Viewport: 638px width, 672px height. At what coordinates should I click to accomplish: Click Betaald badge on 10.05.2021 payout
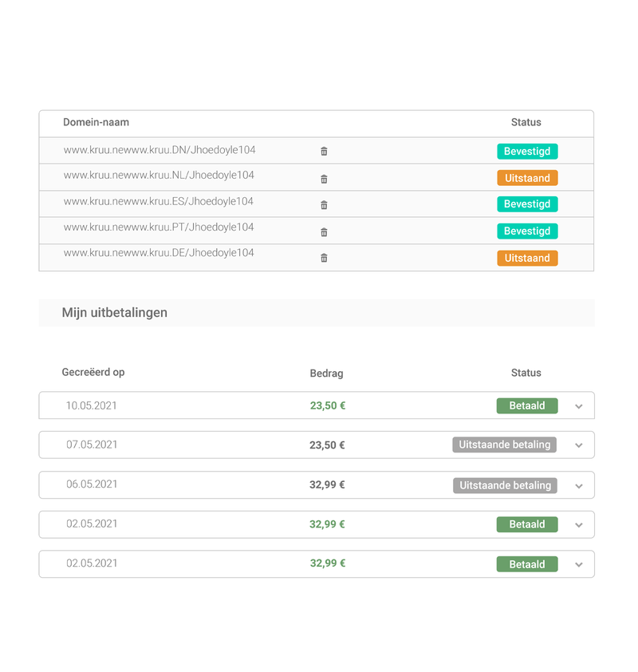[x=527, y=405]
